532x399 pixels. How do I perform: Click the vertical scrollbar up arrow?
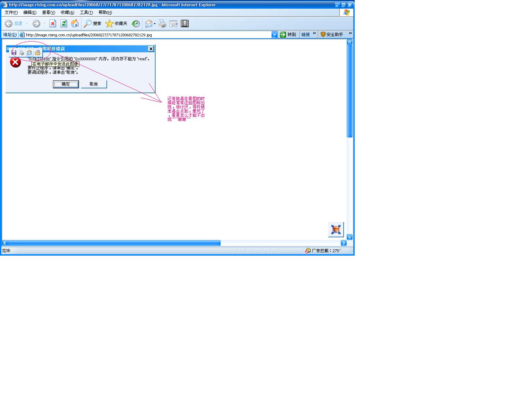(x=350, y=42)
